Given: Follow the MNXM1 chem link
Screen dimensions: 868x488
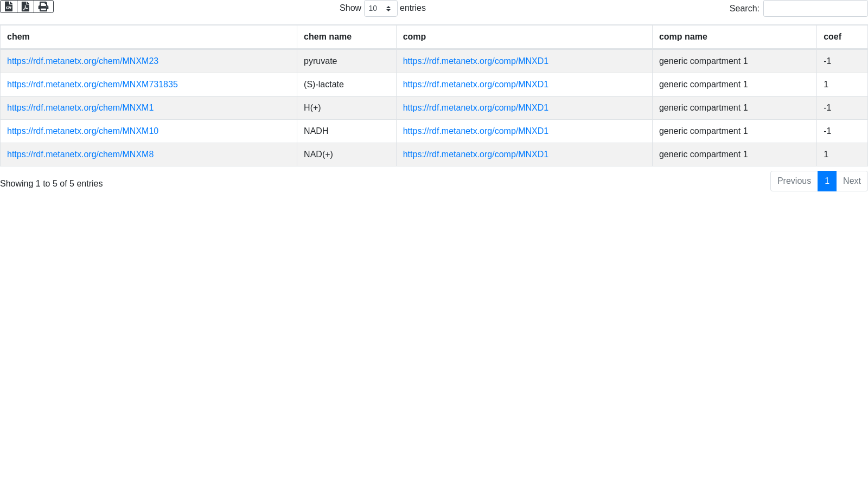Looking at the screenshot, I should 80,108.
